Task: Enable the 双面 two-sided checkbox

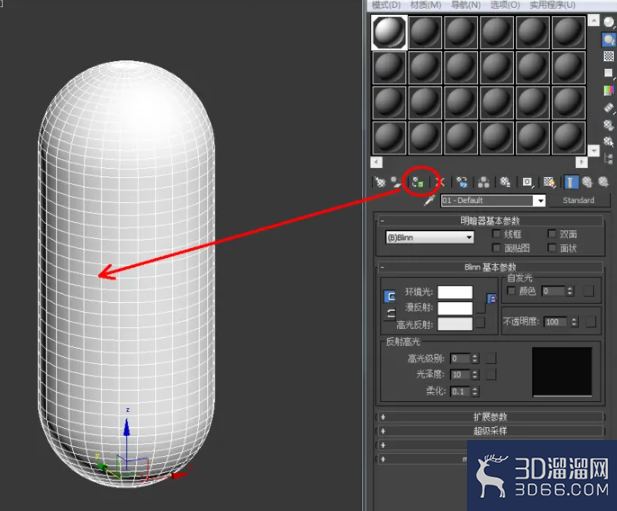Action: pyautogui.click(x=552, y=234)
